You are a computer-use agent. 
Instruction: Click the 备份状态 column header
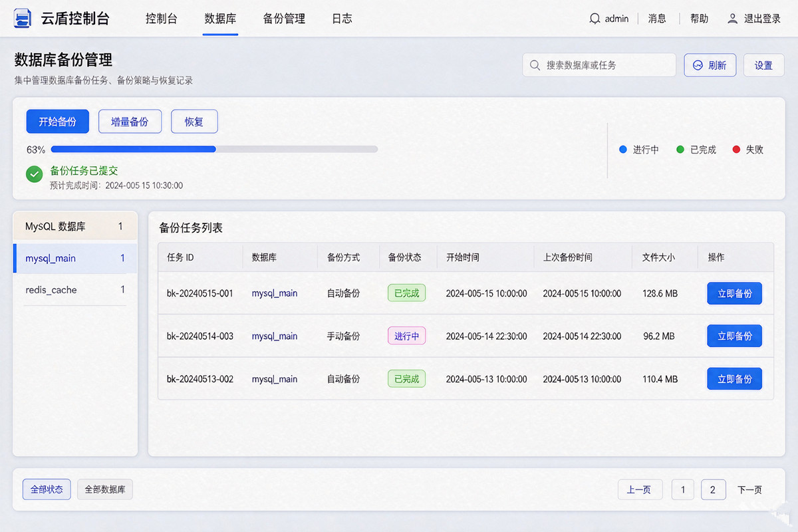click(x=404, y=257)
